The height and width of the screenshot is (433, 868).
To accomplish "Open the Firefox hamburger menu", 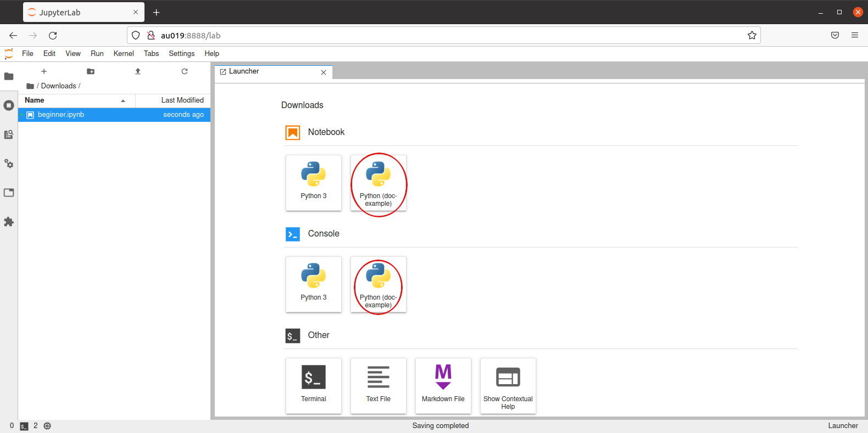I will 855,35.
